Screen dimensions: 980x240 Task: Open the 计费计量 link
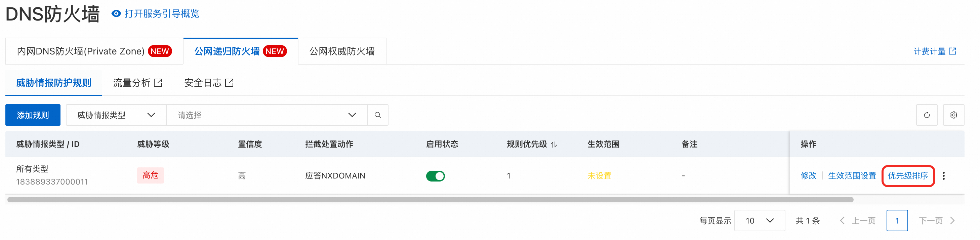(934, 51)
